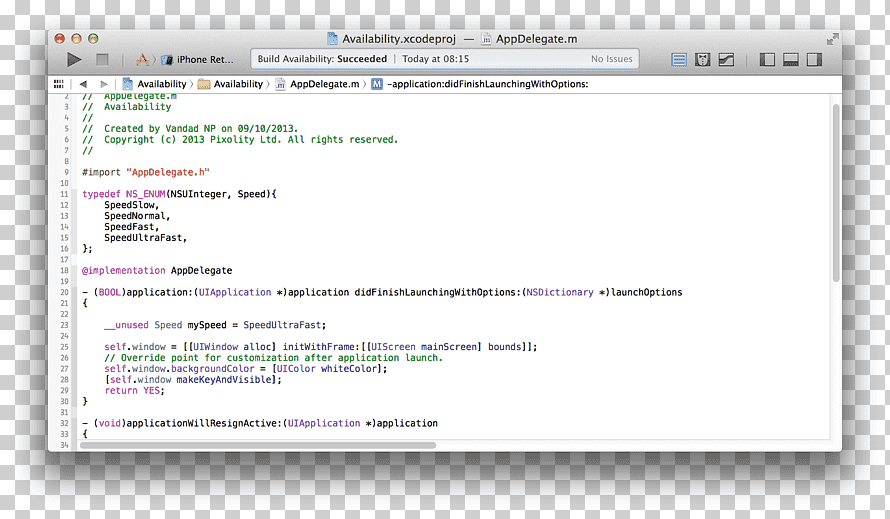Show the Assistant editor
This screenshot has width=890, height=519.
pyautogui.click(x=703, y=60)
